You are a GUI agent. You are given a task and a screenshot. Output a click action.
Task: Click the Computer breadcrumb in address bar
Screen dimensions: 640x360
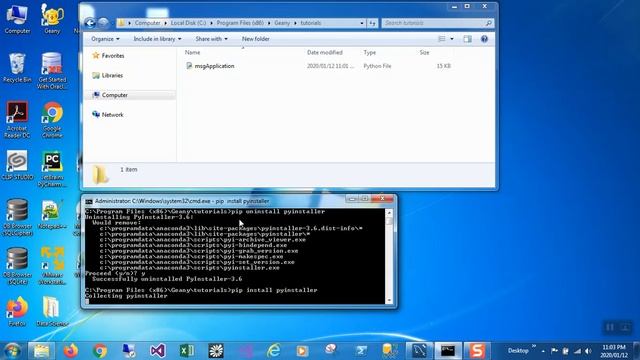[147, 23]
